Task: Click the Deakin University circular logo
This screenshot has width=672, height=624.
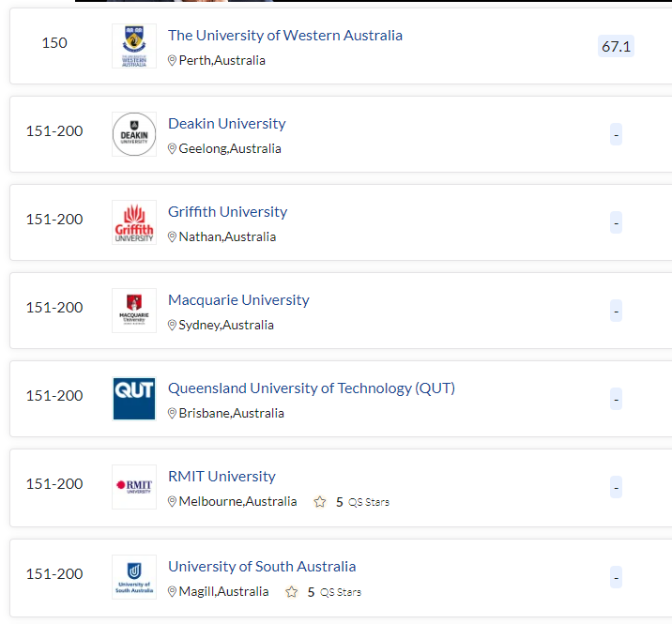Action: coord(134,134)
